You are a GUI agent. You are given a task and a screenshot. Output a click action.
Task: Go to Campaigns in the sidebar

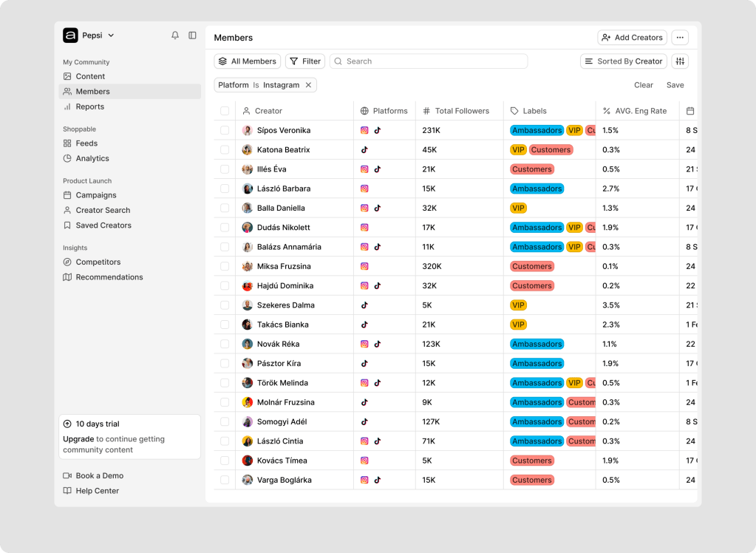(95, 195)
